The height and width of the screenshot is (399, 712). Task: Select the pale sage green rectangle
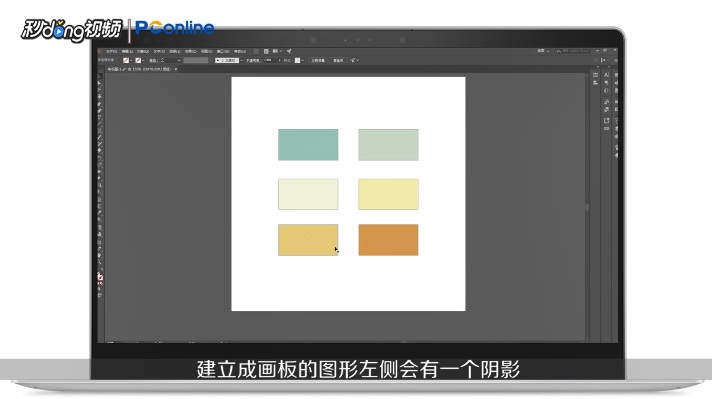tap(388, 145)
